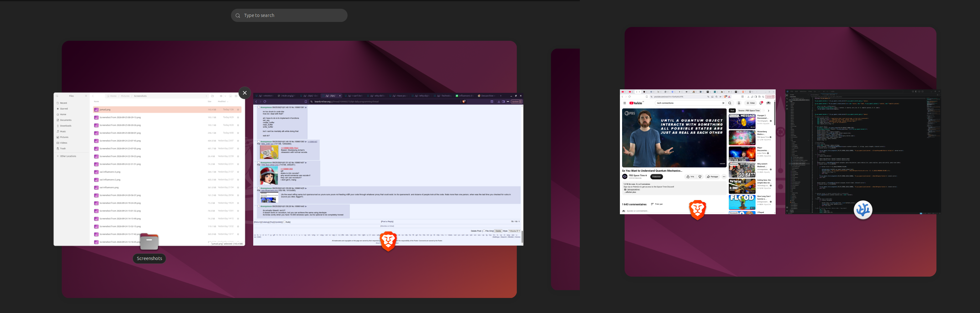Click the S'abonner button under the PBS video
Viewport: 980px width, 313px height.
656,177
